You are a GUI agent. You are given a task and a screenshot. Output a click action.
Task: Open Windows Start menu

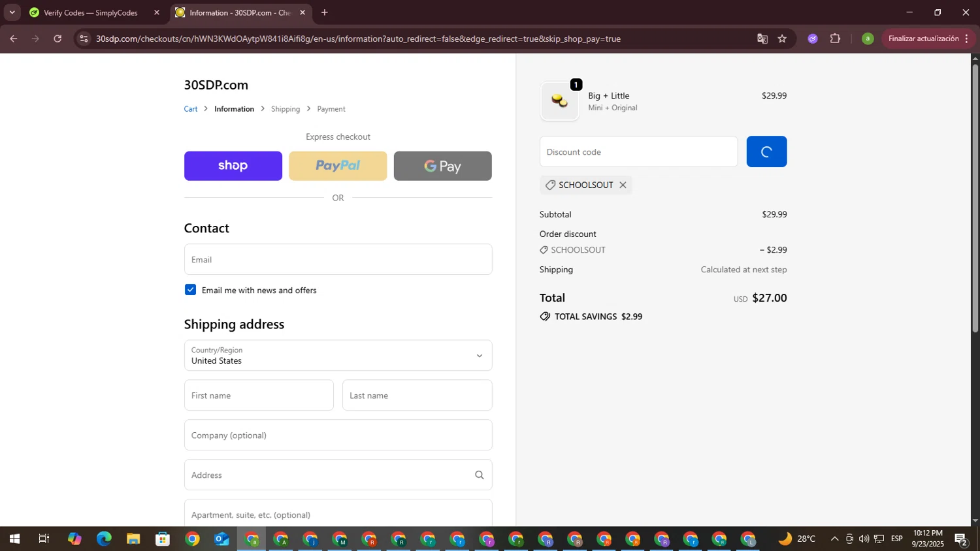click(x=14, y=539)
